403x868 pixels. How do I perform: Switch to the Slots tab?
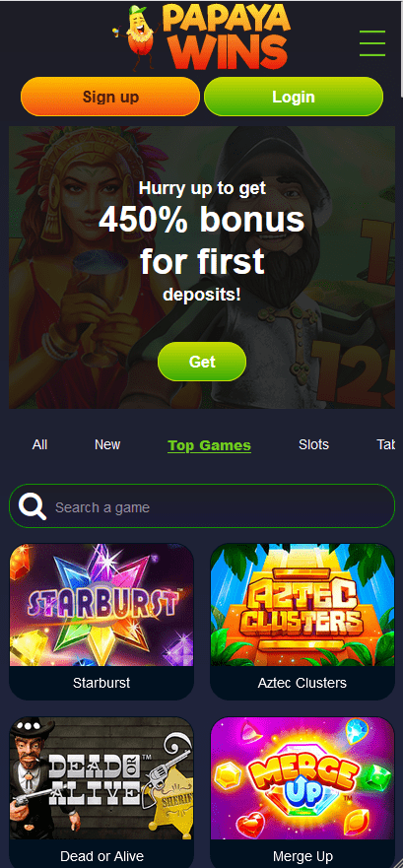coord(314,444)
